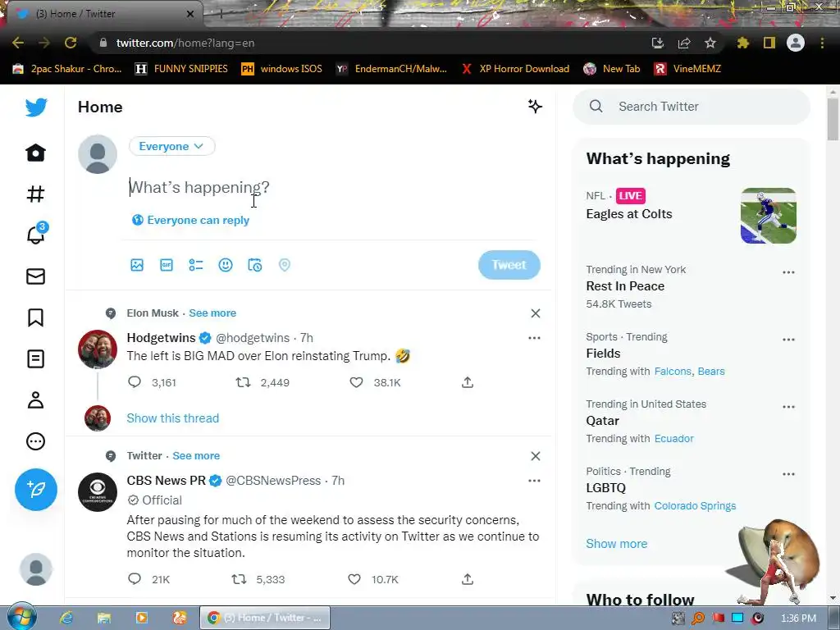Share the CBS News PR tweet
Image resolution: width=840 pixels, height=630 pixels.
pyautogui.click(x=468, y=578)
